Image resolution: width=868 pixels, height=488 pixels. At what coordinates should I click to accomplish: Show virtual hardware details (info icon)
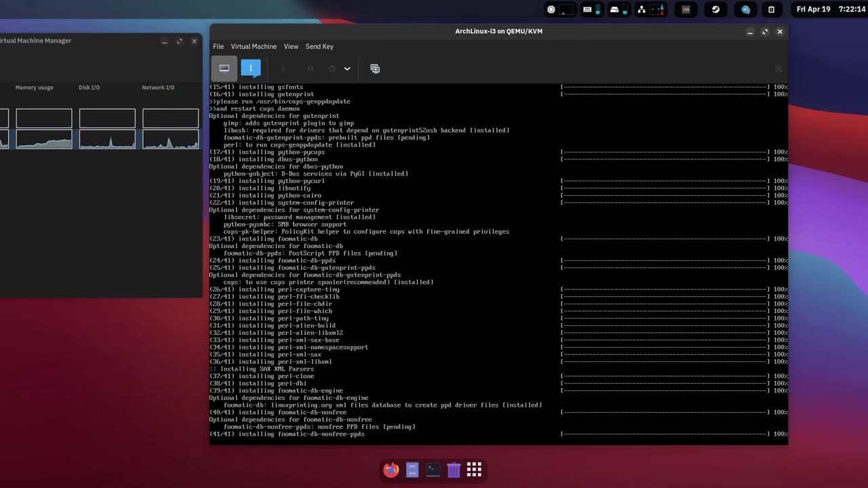[250, 68]
